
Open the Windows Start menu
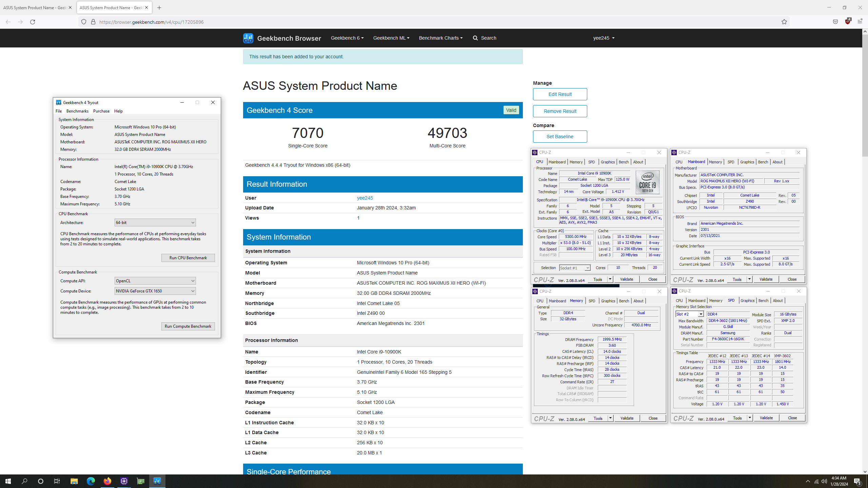8,481
